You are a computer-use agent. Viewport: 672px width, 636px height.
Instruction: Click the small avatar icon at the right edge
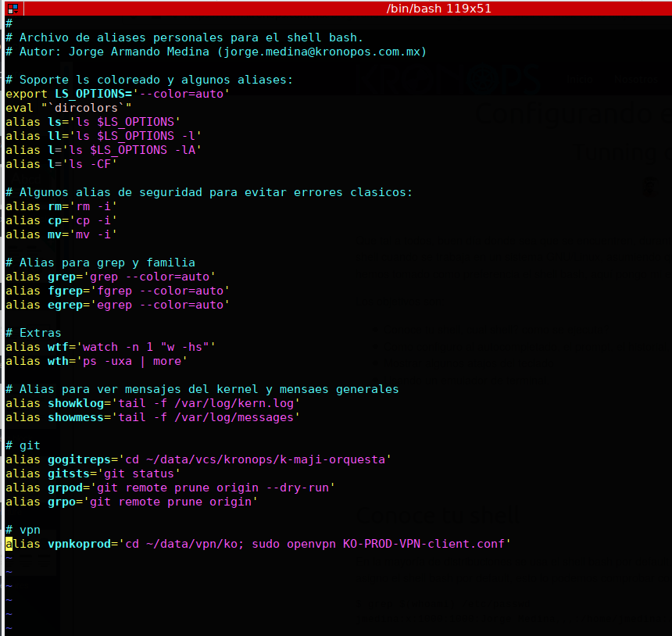(x=650, y=187)
